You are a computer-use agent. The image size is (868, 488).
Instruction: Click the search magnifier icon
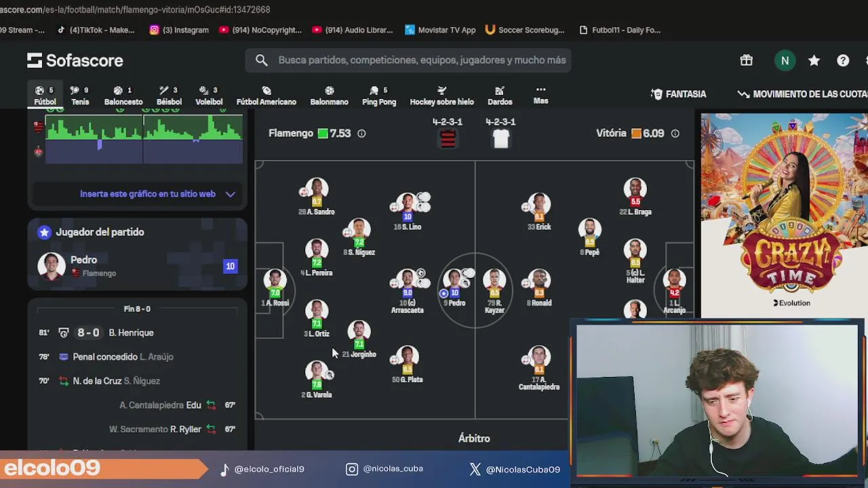(261, 60)
